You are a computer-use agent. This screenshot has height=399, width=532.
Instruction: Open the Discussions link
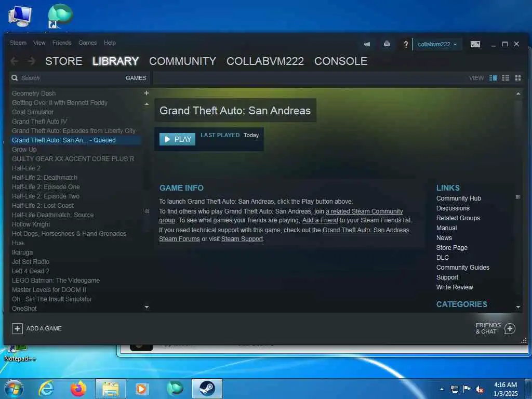(453, 208)
